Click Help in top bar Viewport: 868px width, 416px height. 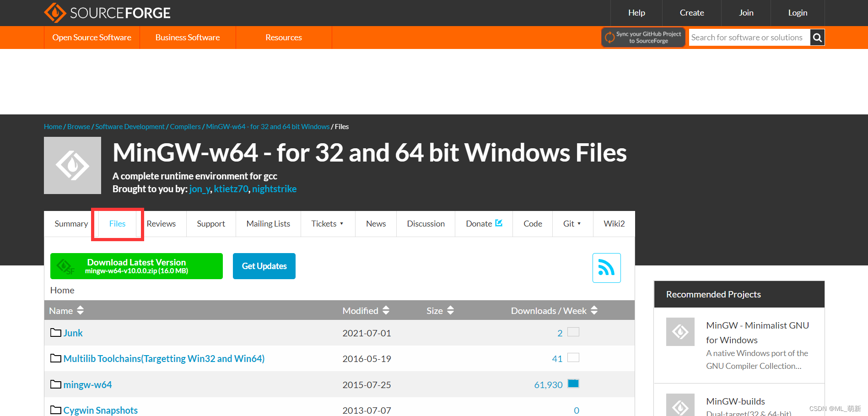(636, 13)
